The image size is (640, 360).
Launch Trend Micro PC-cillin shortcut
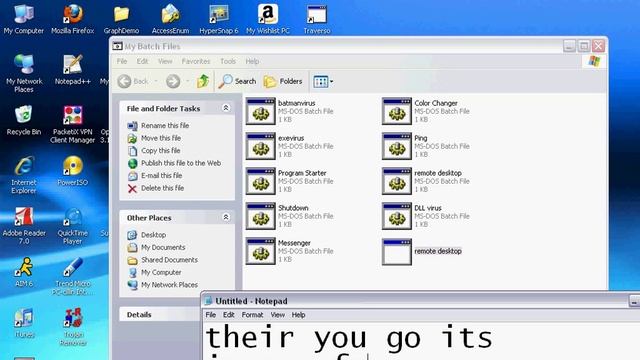[x=73, y=276]
